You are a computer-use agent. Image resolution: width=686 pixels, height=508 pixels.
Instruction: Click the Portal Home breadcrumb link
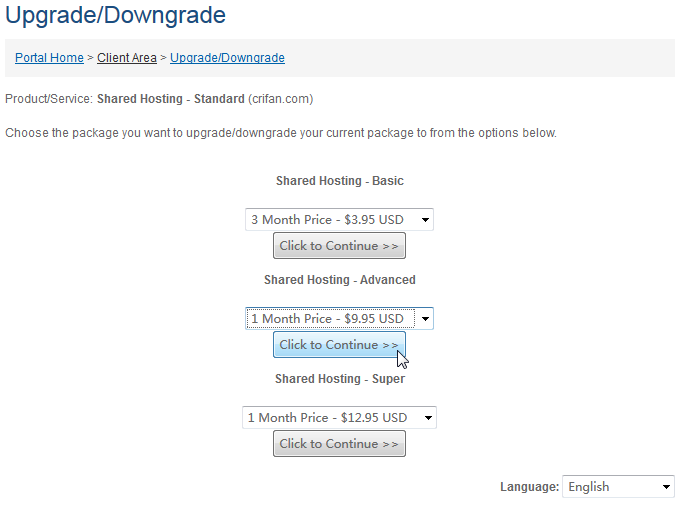tap(49, 58)
